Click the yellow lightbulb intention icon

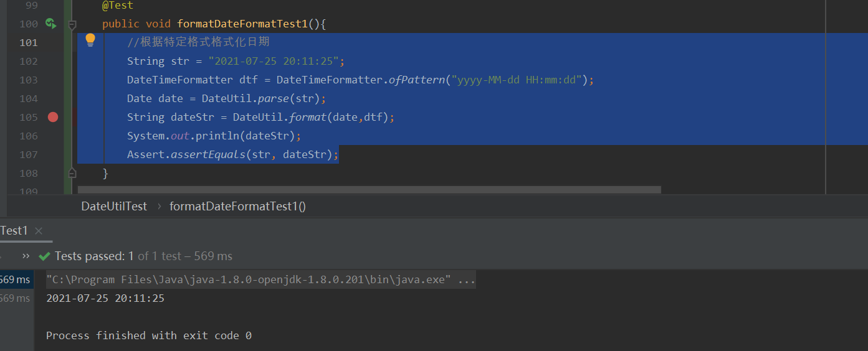pyautogui.click(x=90, y=40)
